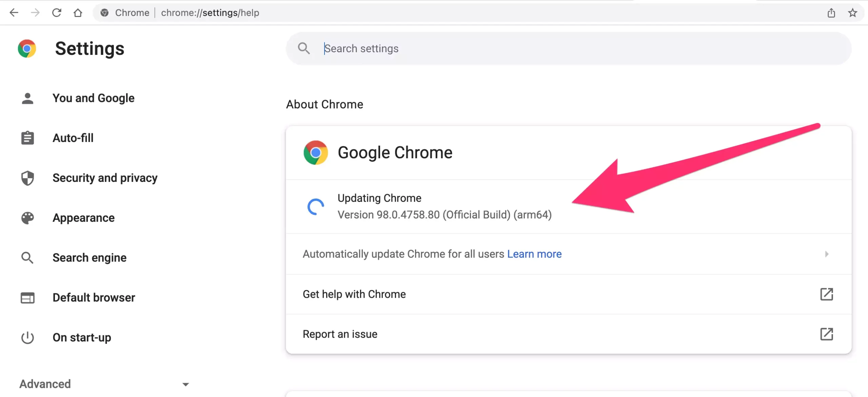Image resolution: width=868 pixels, height=397 pixels.
Task: Open external link icon for Get help
Action: [826, 294]
